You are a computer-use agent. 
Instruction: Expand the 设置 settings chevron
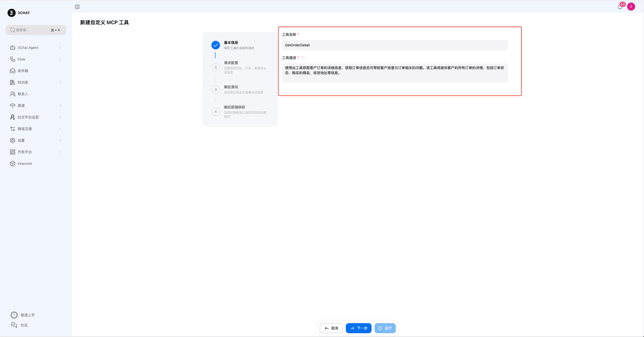[x=60, y=140]
